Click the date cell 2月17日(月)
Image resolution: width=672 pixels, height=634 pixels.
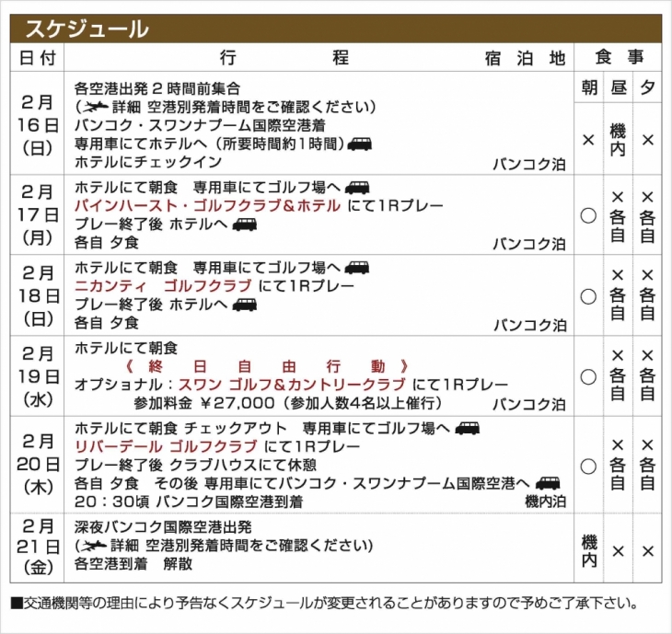[x=38, y=214]
